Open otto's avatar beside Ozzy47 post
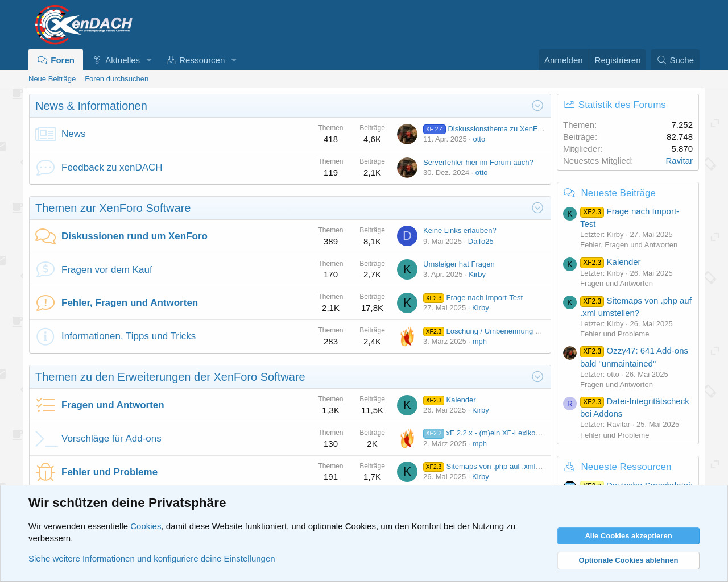Viewport: 728px width, 582px height. (570, 353)
